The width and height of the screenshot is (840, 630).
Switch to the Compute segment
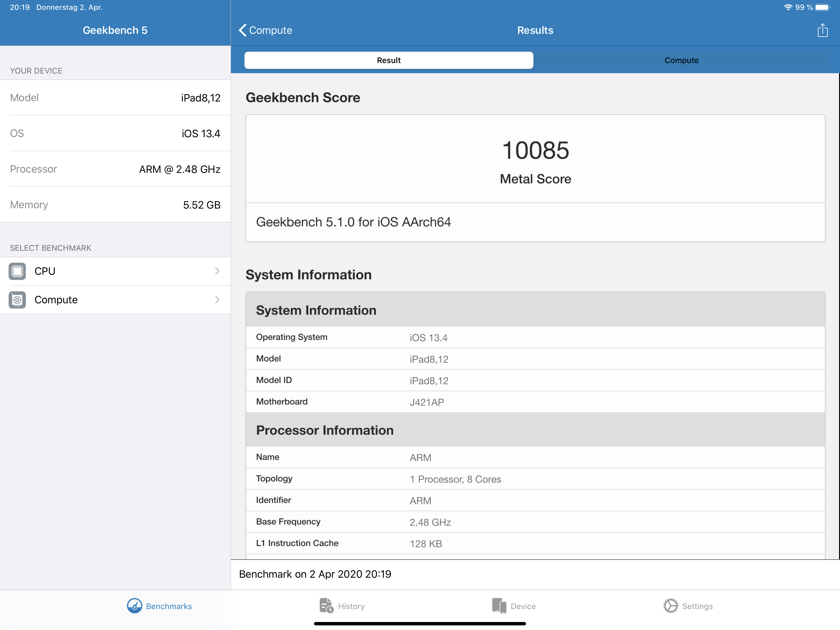click(681, 60)
